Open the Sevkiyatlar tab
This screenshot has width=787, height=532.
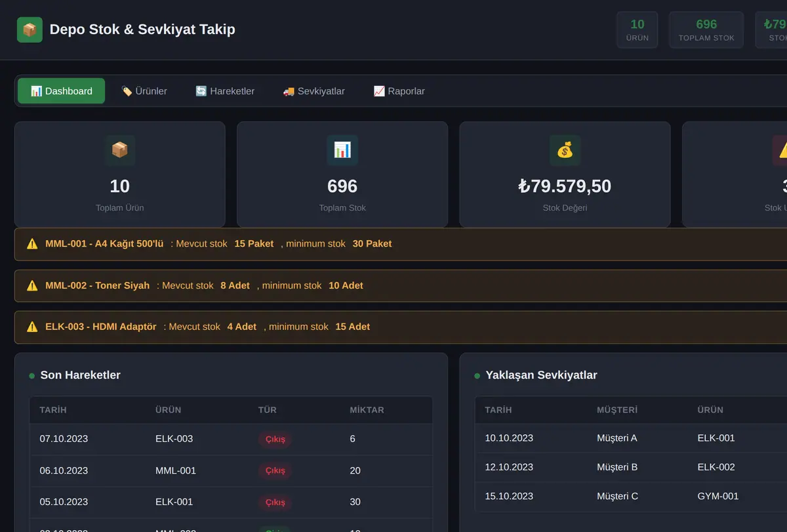[x=313, y=91]
